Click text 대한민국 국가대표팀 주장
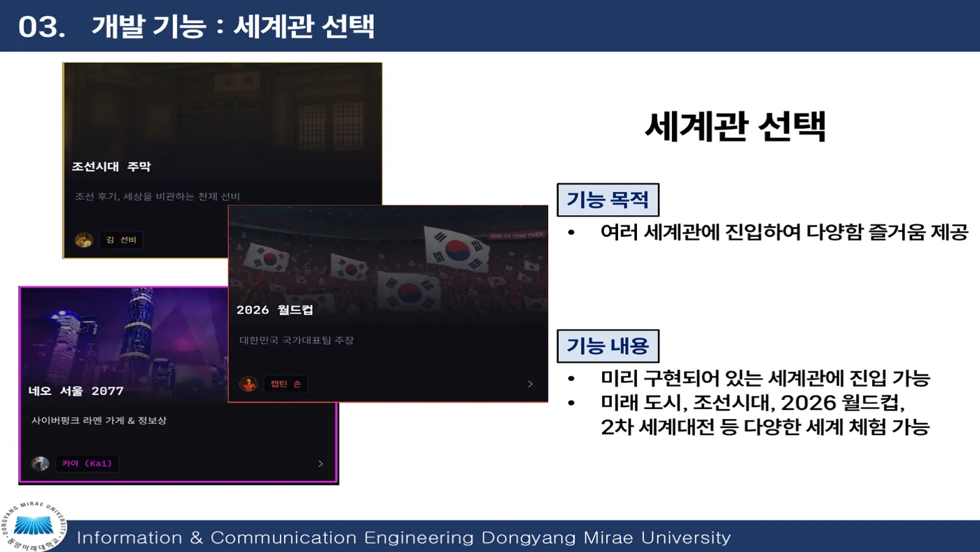The width and height of the screenshot is (980, 552). coord(297,340)
